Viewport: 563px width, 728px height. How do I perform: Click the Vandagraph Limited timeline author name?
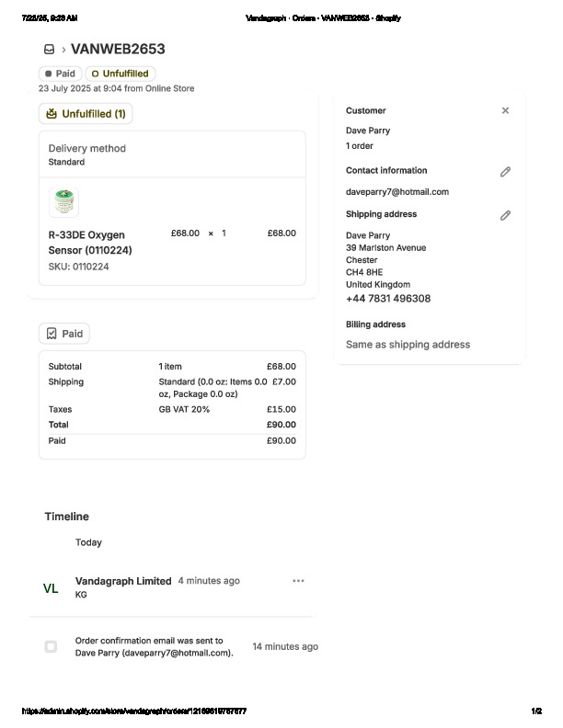pos(123,581)
